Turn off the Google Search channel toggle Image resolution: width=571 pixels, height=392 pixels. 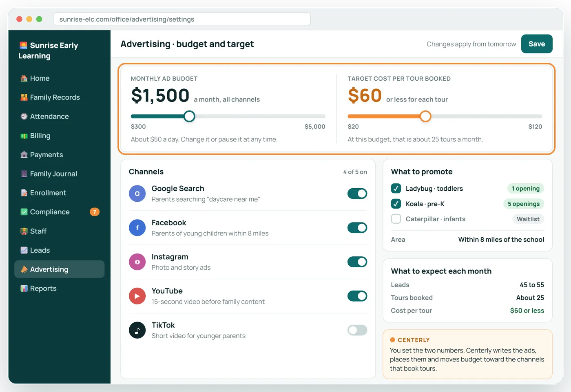pyautogui.click(x=357, y=194)
